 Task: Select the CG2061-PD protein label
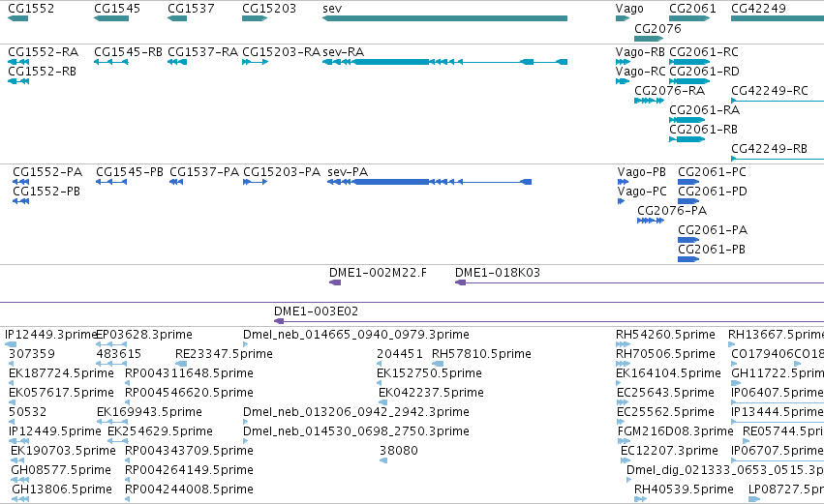[713, 192]
